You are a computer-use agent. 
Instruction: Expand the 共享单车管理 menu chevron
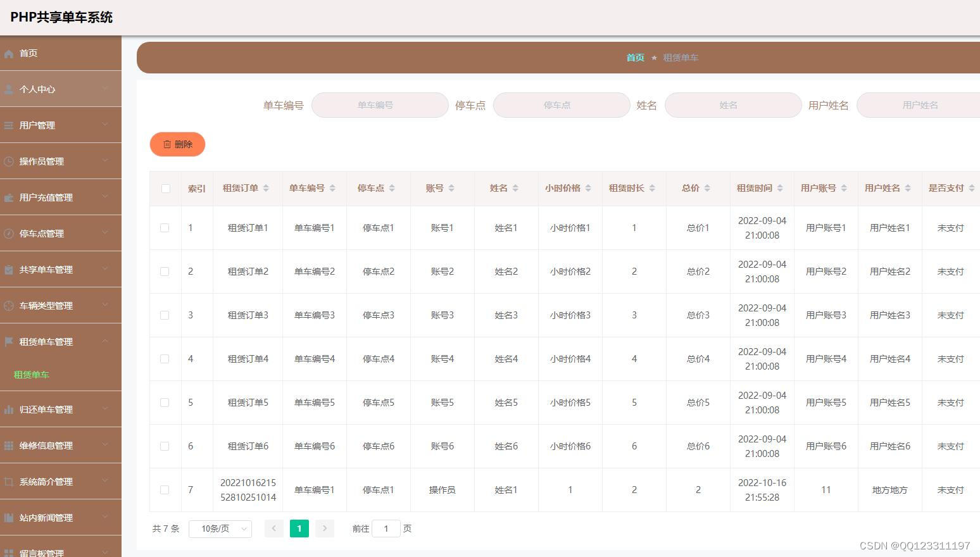pyautogui.click(x=106, y=270)
